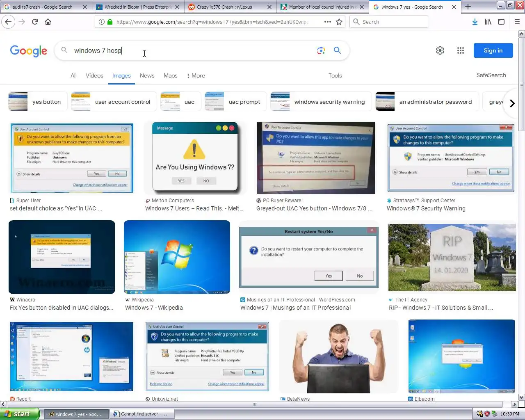Viewport: 525px width, 420px height.
Task: Select the 'windows security warning' chip
Action: (321, 102)
